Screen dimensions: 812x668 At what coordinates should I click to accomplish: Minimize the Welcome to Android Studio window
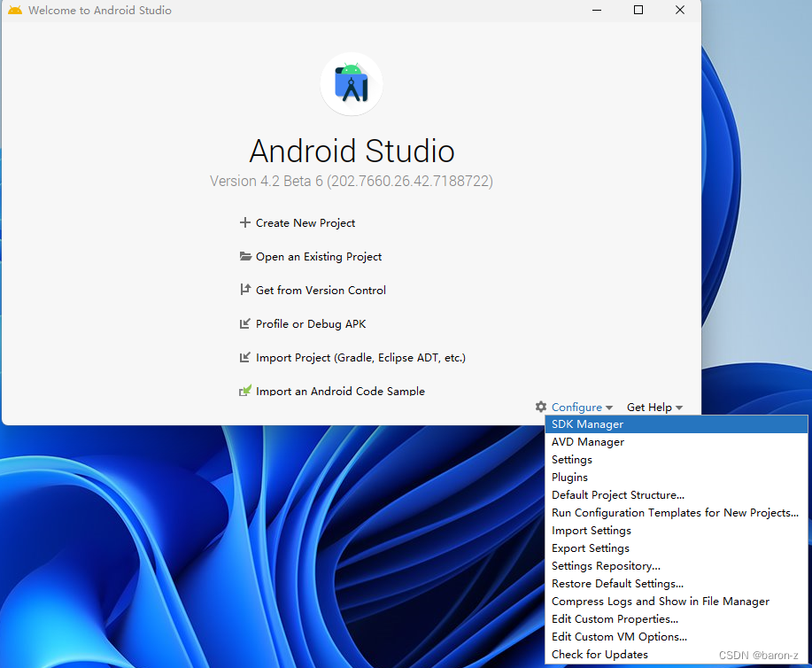(597, 10)
